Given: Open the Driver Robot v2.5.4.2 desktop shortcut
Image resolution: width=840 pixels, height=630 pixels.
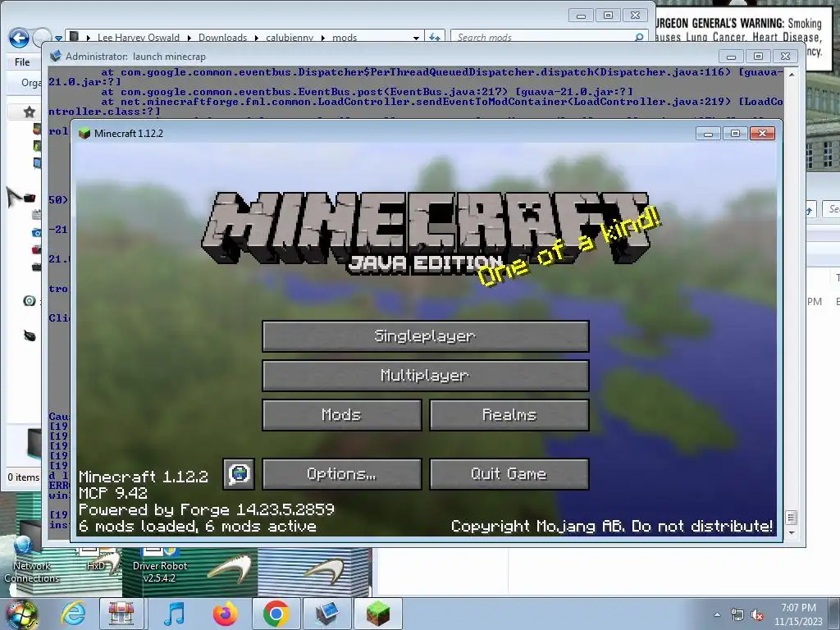Looking at the screenshot, I should tap(160, 565).
